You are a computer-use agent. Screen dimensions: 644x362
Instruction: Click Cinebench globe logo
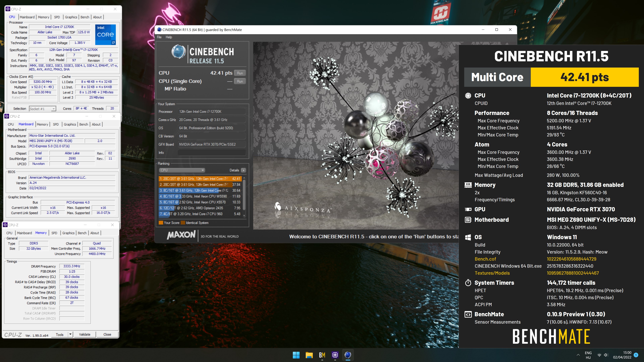click(178, 52)
